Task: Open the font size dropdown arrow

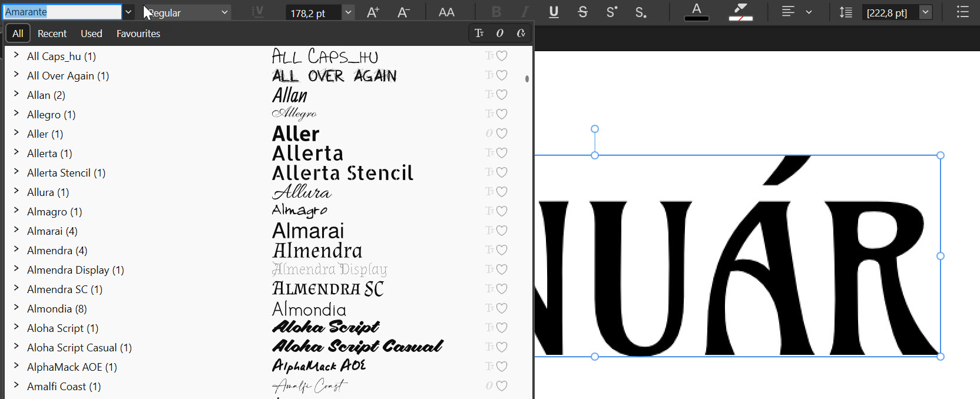Action: coord(348,12)
